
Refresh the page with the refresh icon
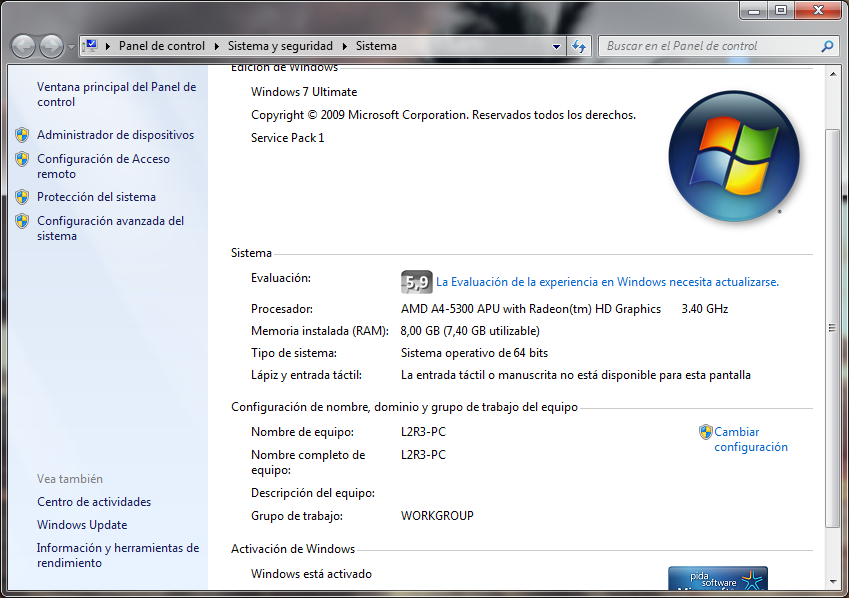(579, 47)
